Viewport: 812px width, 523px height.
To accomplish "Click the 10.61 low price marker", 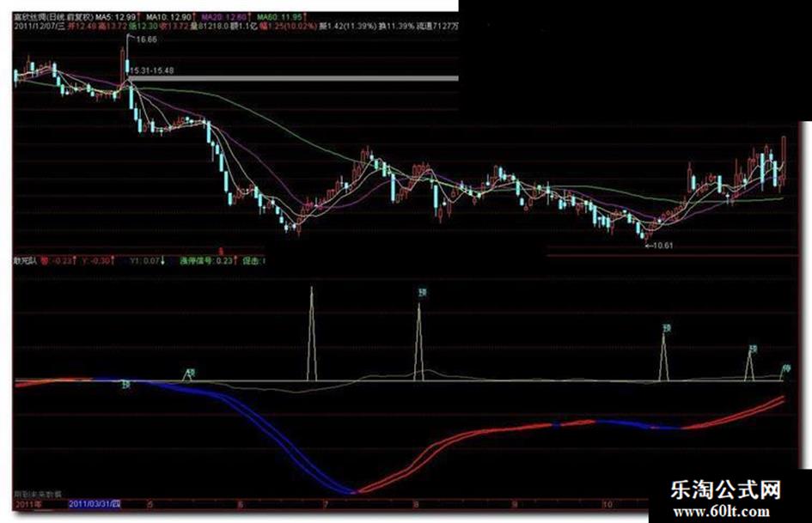I will point(662,246).
